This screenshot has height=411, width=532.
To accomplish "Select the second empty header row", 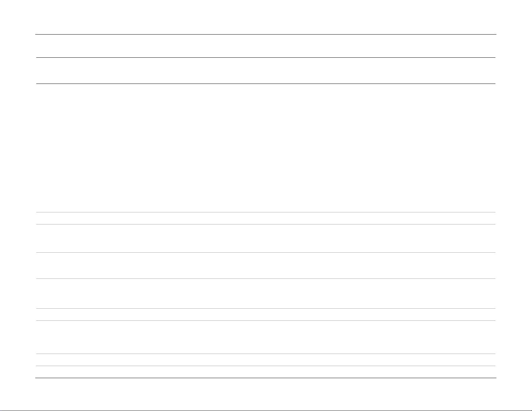I will point(266,70).
